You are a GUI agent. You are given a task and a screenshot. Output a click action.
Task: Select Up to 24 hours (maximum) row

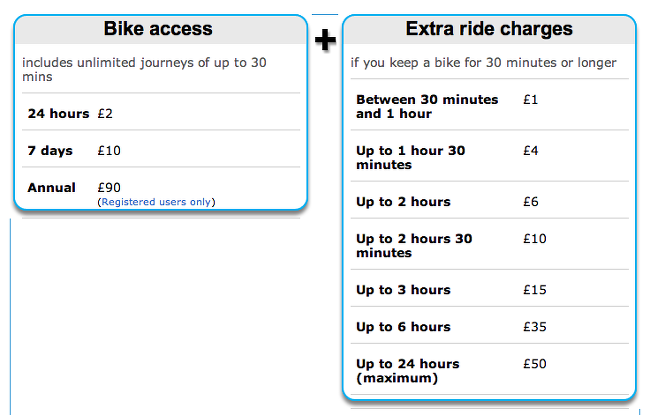pyautogui.click(x=490, y=371)
